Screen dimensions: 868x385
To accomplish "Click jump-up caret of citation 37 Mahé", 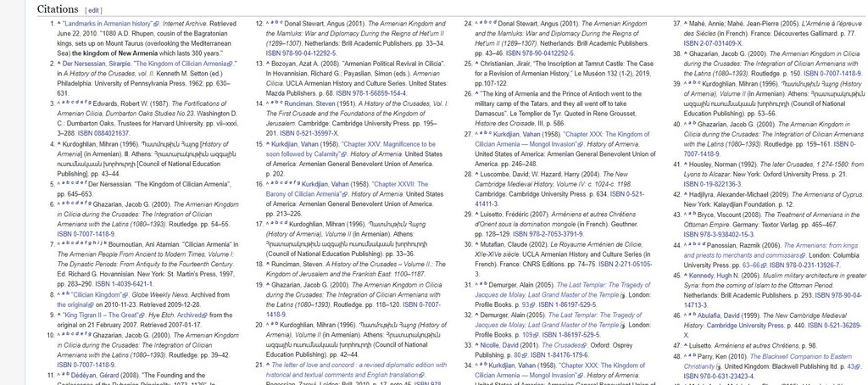I will (x=685, y=23).
